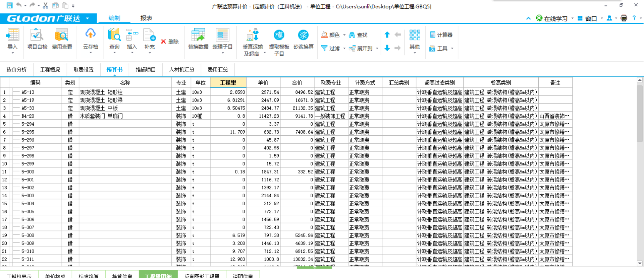
Task: Expand the 过滤 dropdown arrow
Action: [344, 48]
